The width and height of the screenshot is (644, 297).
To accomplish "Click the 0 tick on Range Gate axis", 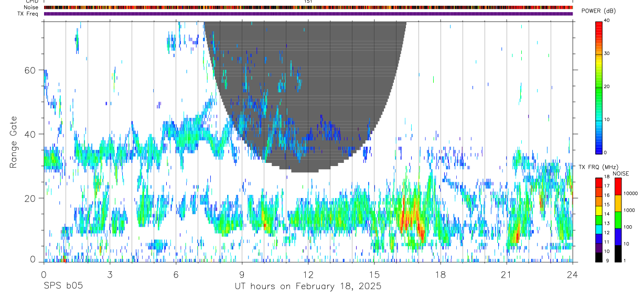I will 33,259.
